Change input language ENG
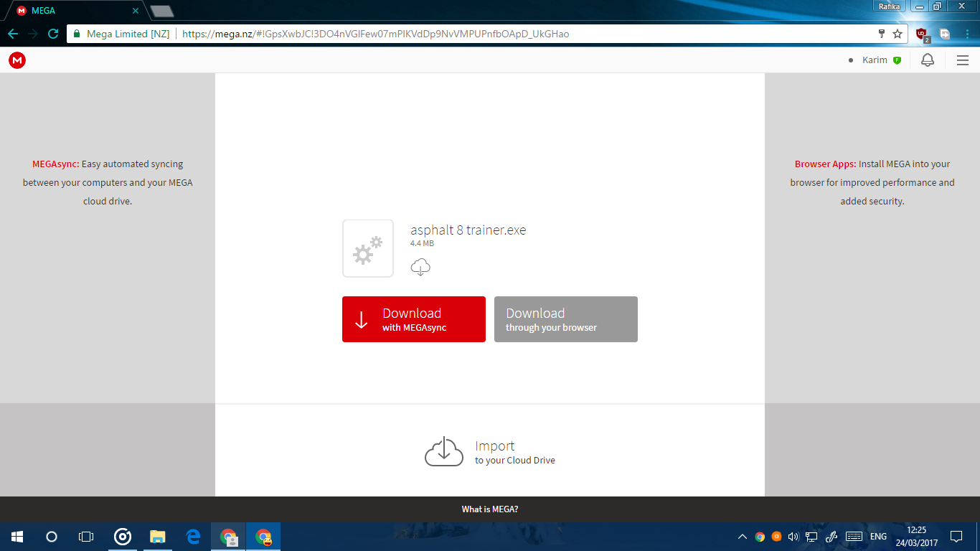Image resolution: width=980 pixels, height=551 pixels. (x=878, y=537)
